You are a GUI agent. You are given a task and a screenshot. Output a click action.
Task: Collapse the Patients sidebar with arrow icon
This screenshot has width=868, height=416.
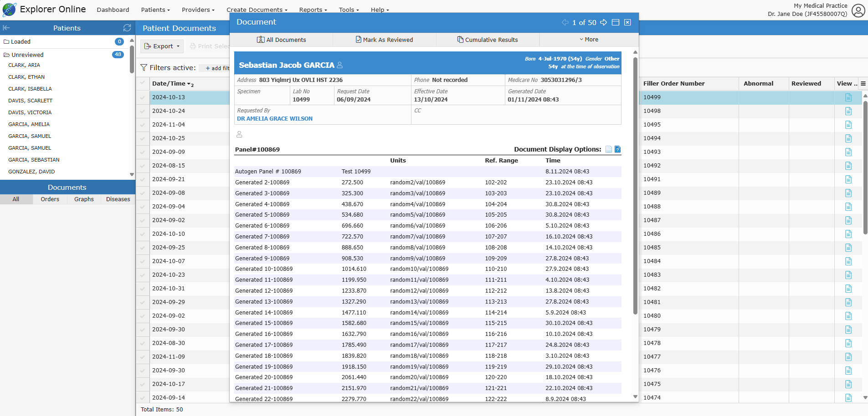(x=6, y=28)
